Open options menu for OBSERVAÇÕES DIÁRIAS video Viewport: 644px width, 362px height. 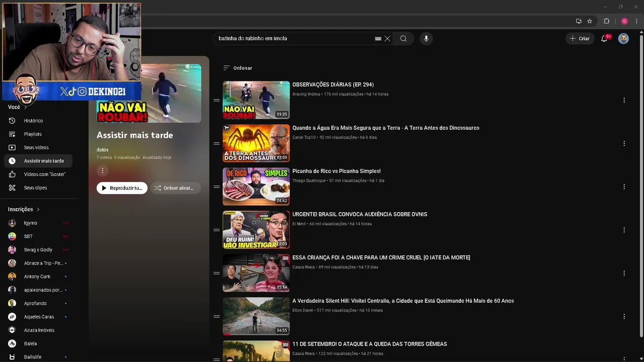624,101
